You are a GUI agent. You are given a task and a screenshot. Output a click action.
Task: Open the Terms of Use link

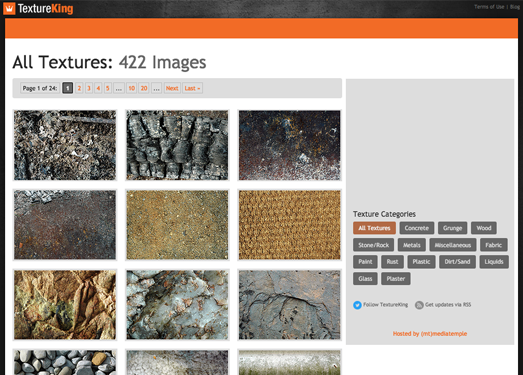pyautogui.click(x=489, y=7)
